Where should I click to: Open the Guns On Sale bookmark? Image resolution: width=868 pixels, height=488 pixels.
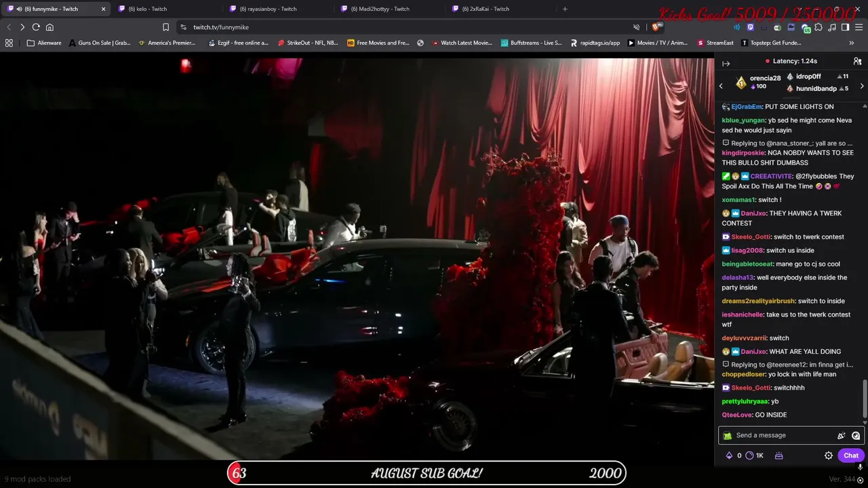point(100,43)
